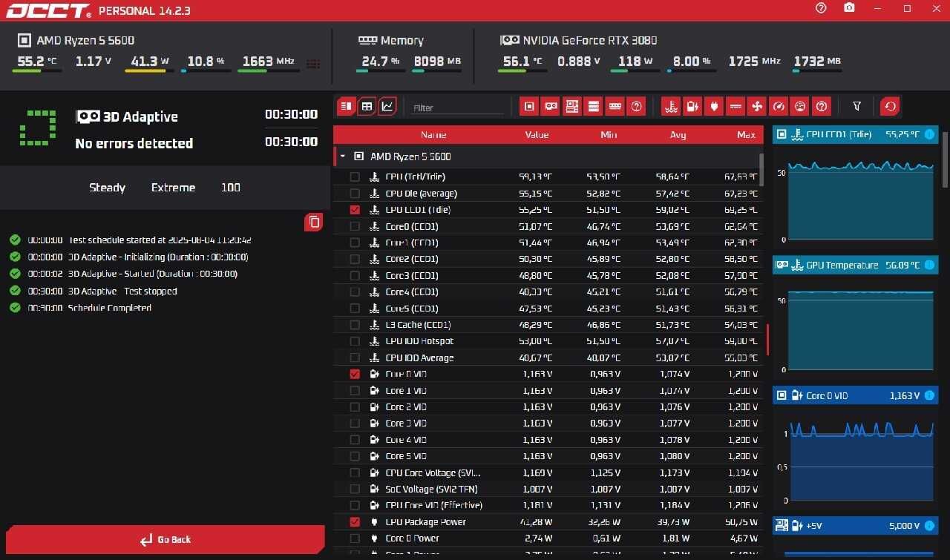This screenshot has width=950, height=560.
Task: Sort table by Min column
Action: [609, 135]
